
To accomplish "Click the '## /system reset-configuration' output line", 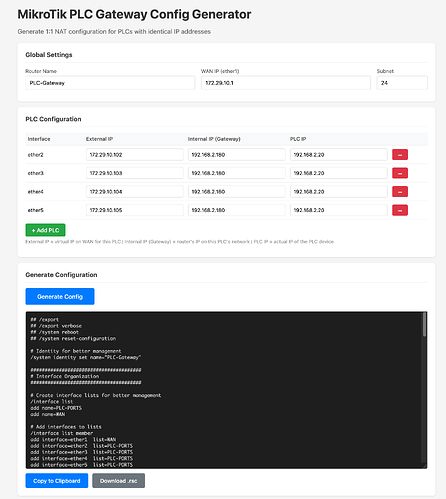I will point(73,338).
